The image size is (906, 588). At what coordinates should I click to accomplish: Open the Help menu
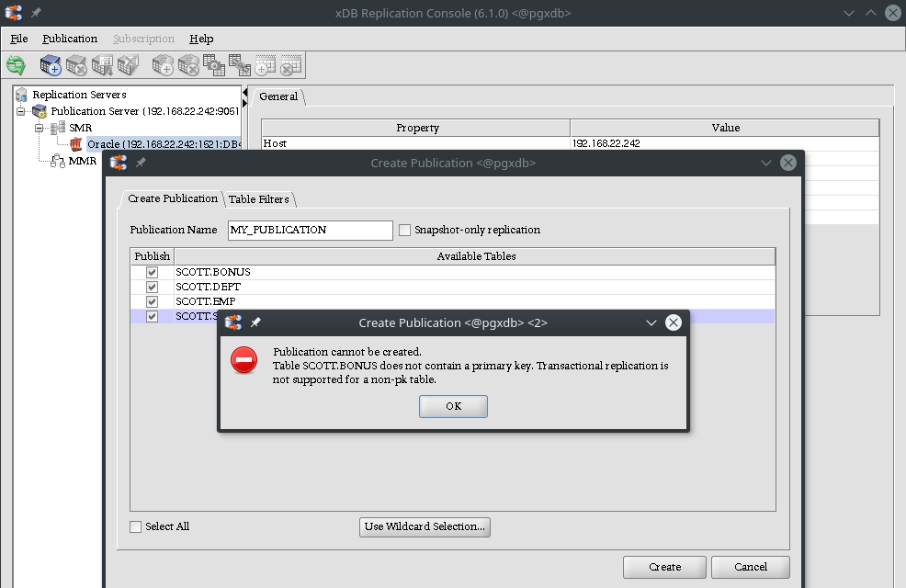point(201,39)
